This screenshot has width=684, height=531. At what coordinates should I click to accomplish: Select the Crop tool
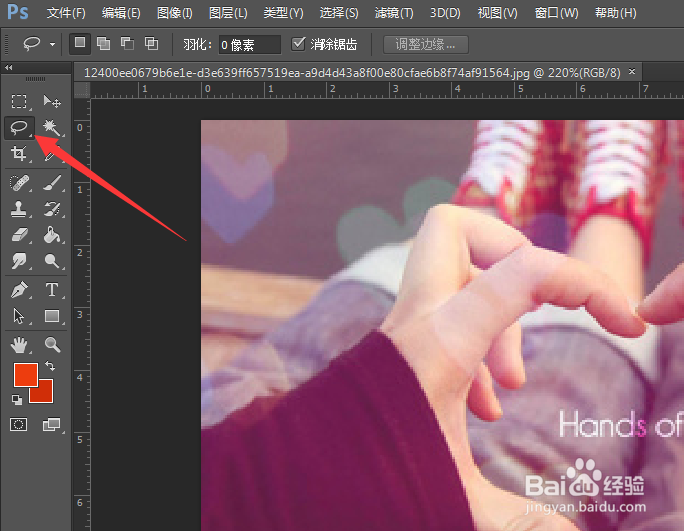click(x=19, y=153)
